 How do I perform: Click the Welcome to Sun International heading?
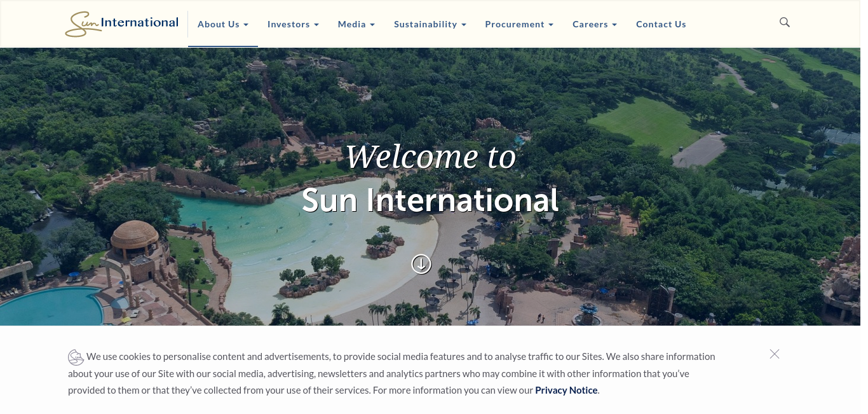(430, 178)
